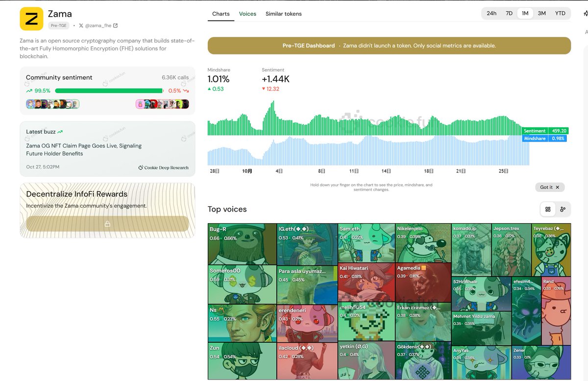588x381 pixels.
Task: Click the 6.36K calls text
Action: [175, 77]
